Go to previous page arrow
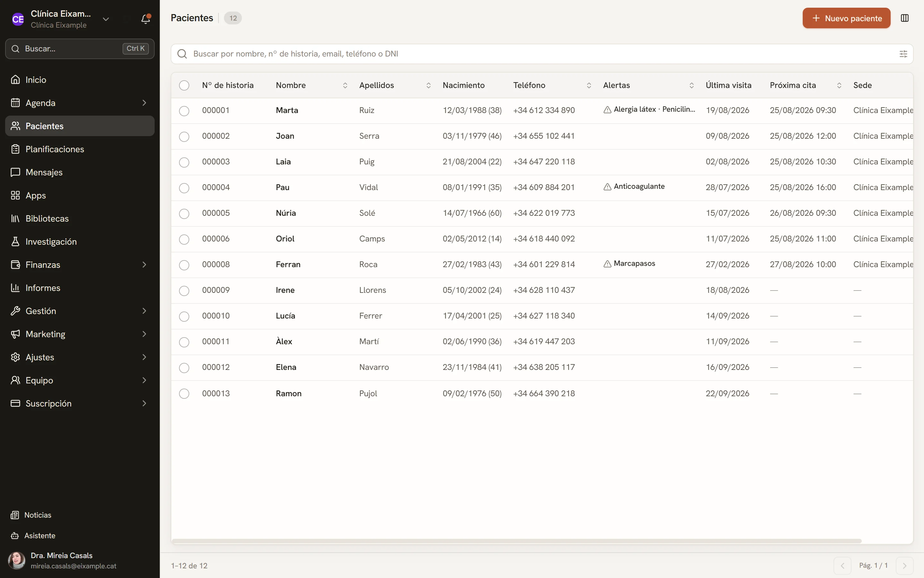This screenshot has height=578, width=924. coord(842,566)
